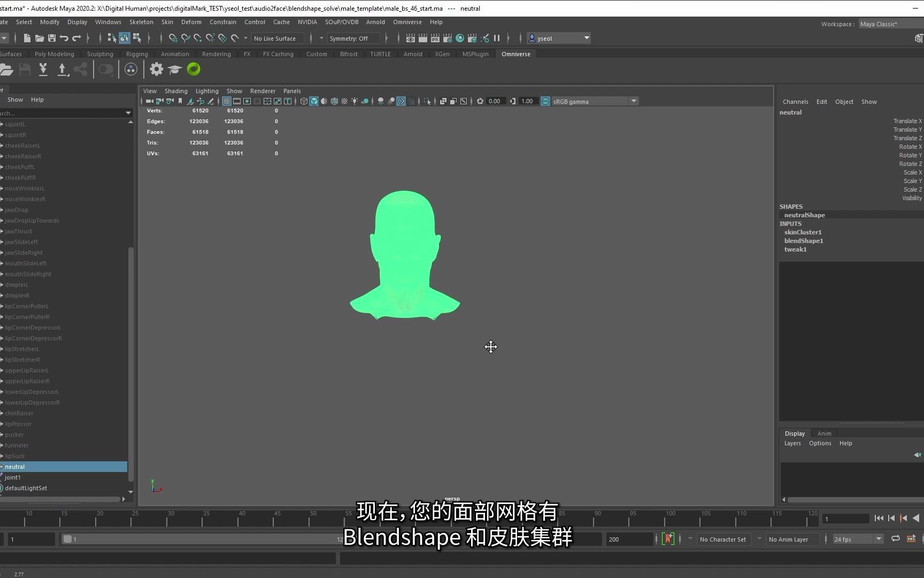The width and height of the screenshot is (924, 578).
Task: Toggle the loop playback icon near the frame rate
Action: (896, 539)
